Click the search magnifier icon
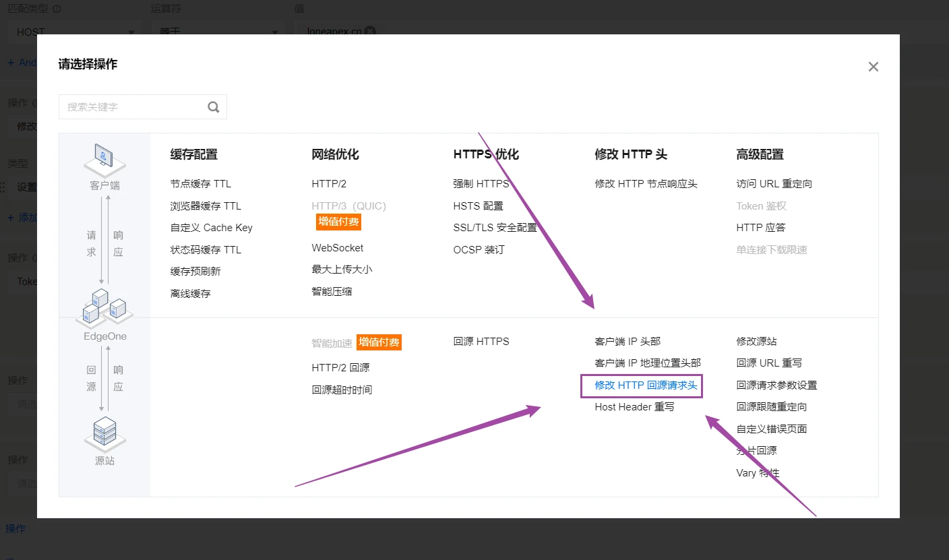Screen dimensions: 949x560 click(214, 107)
